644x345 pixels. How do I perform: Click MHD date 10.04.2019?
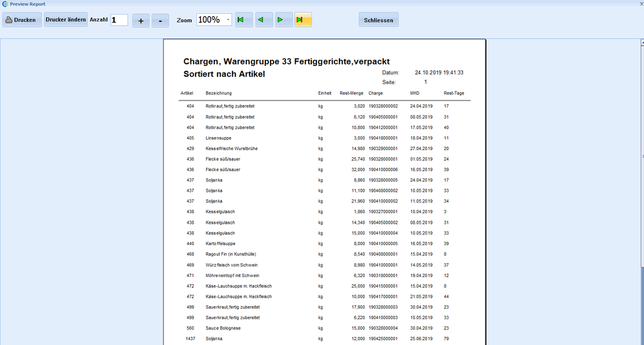pyautogui.click(x=421, y=212)
